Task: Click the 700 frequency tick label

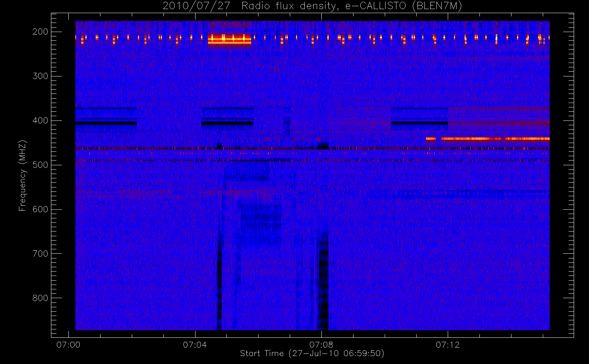Action: pyautogui.click(x=40, y=254)
